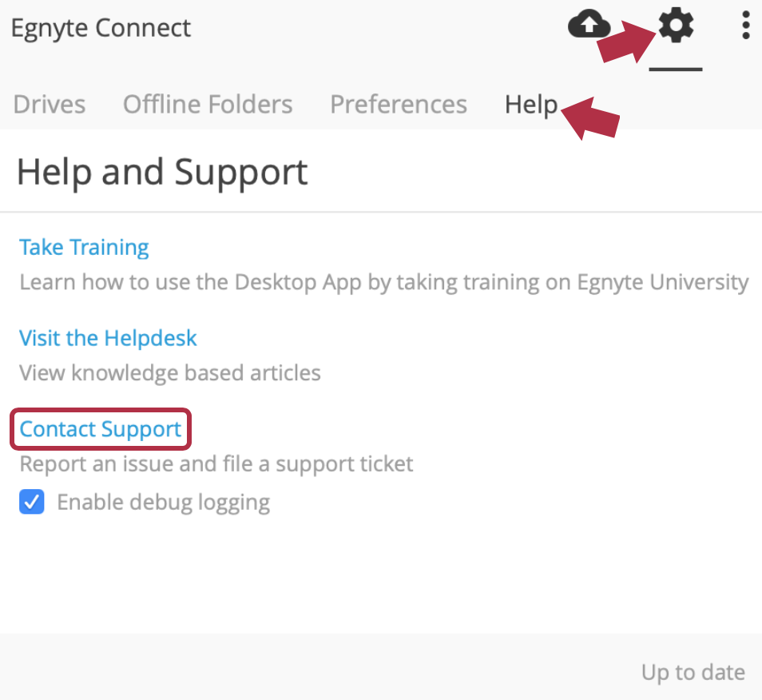
Task: Select the gear icon to view settings
Action: [675, 26]
